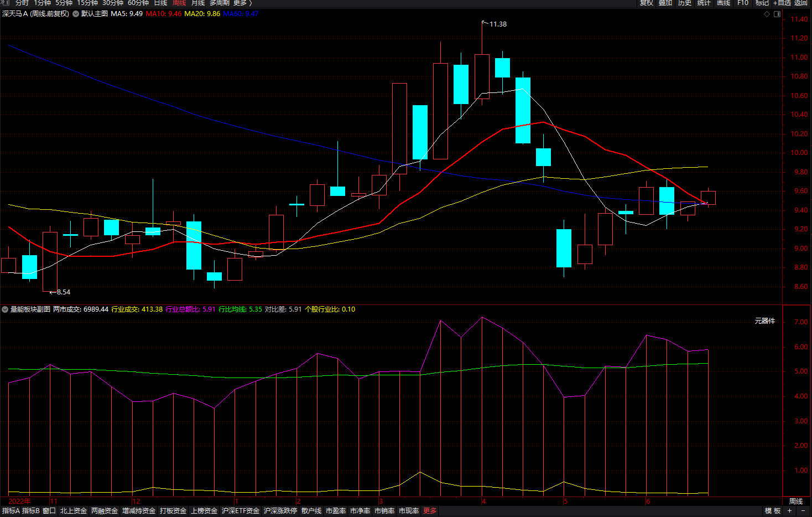Click 周线 label at bottom right
Image resolution: width=812 pixels, height=517 pixels.
pyautogui.click(x=796, y=502)
